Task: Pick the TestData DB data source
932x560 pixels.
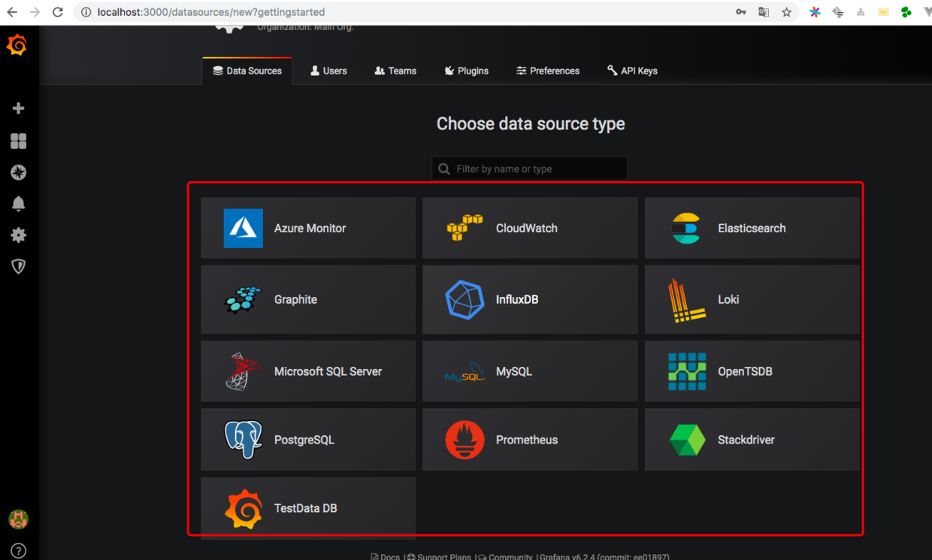Action: [308, 508]
